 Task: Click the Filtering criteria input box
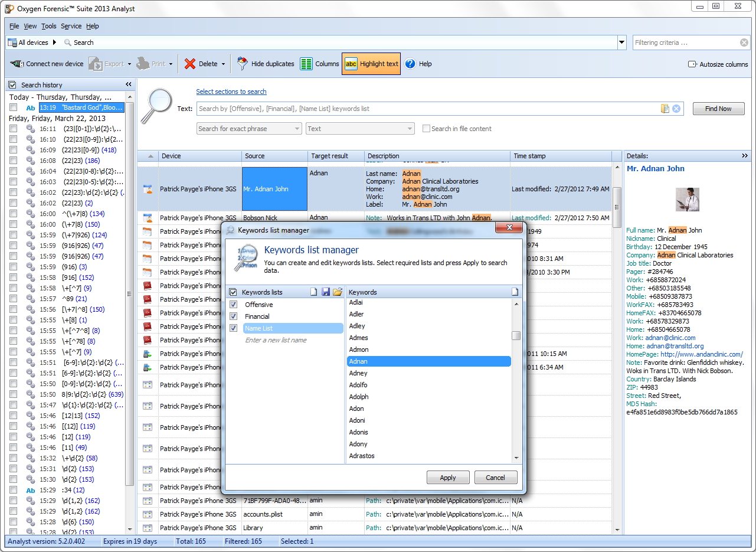[686, 43]
